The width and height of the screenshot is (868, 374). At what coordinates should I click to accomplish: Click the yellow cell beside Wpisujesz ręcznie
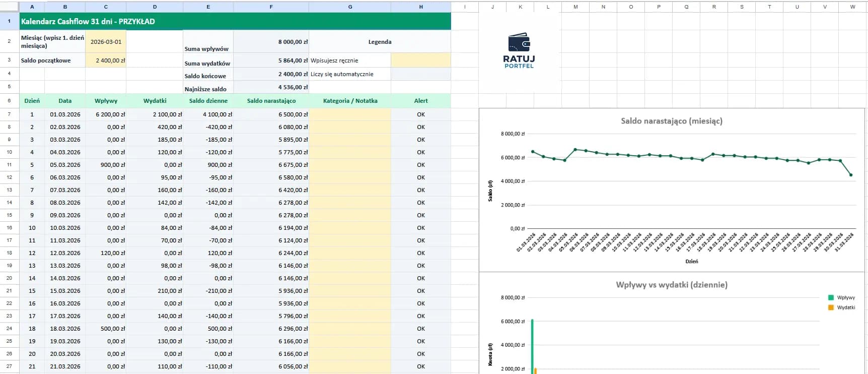click(421, 60)
